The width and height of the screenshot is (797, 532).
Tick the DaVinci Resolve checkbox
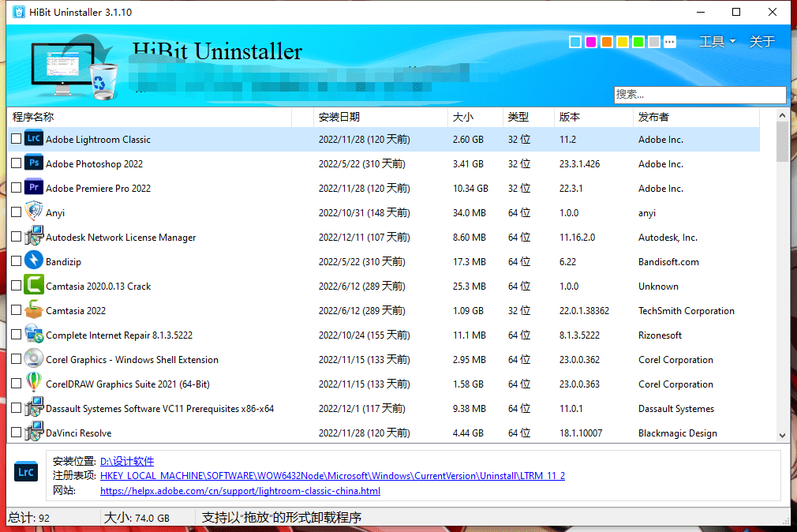(x=17, y=433)
